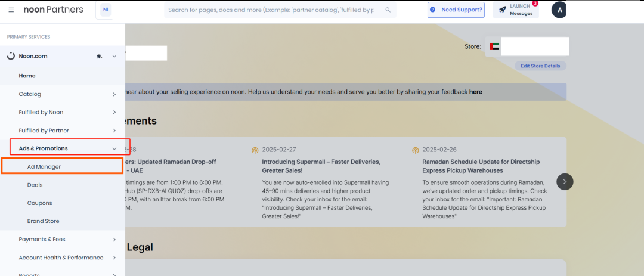
Task: Click the NI store badge
Action: 106,10
